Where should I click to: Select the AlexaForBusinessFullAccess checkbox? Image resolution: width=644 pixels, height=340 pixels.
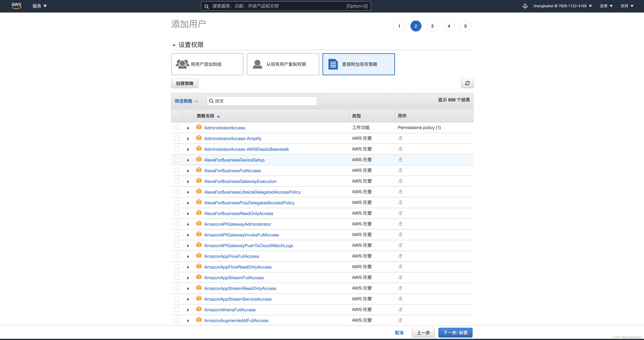pos(177,170)
